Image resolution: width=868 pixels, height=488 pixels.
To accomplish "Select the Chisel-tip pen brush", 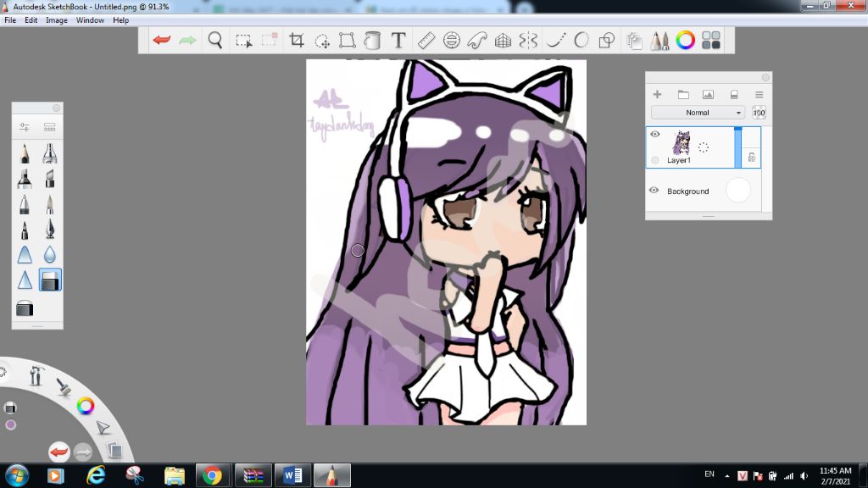I will point(50,179).
